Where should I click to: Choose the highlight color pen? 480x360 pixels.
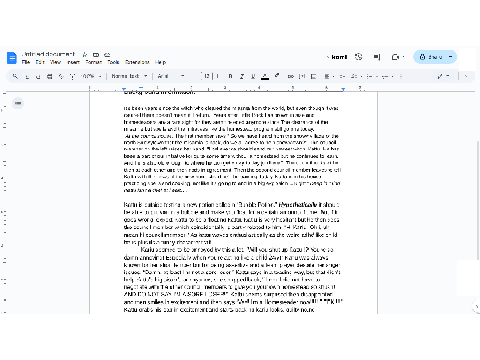tap(277, 76)
